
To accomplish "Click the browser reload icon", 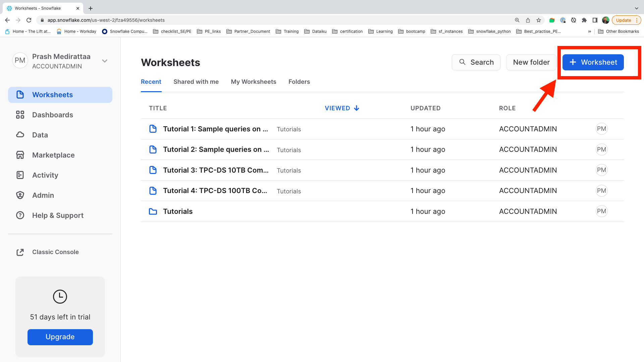I will 29,20.
